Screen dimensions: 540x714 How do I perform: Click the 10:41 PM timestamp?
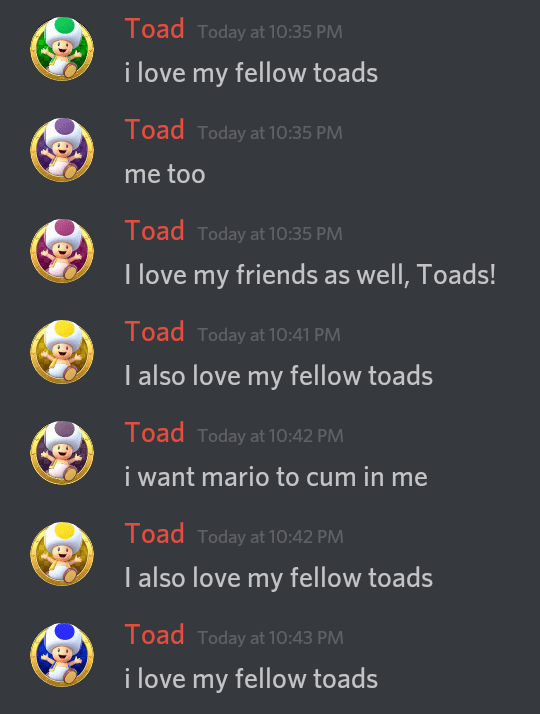269,335
